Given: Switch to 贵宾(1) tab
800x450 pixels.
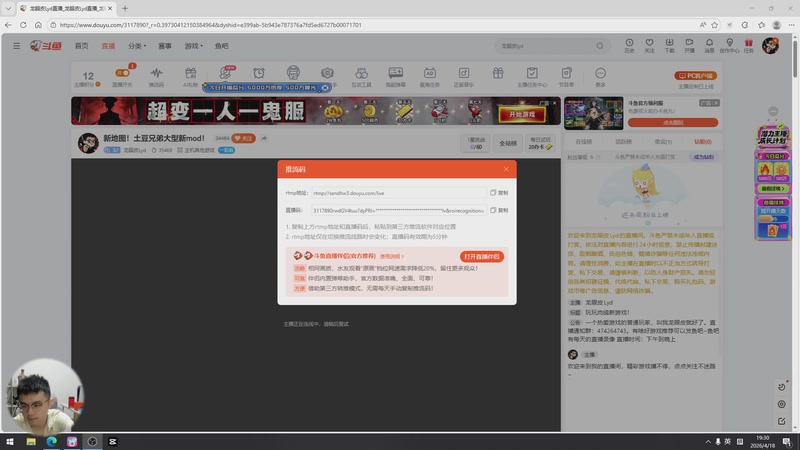Looking at the screenshot, I should click(663, 142).
